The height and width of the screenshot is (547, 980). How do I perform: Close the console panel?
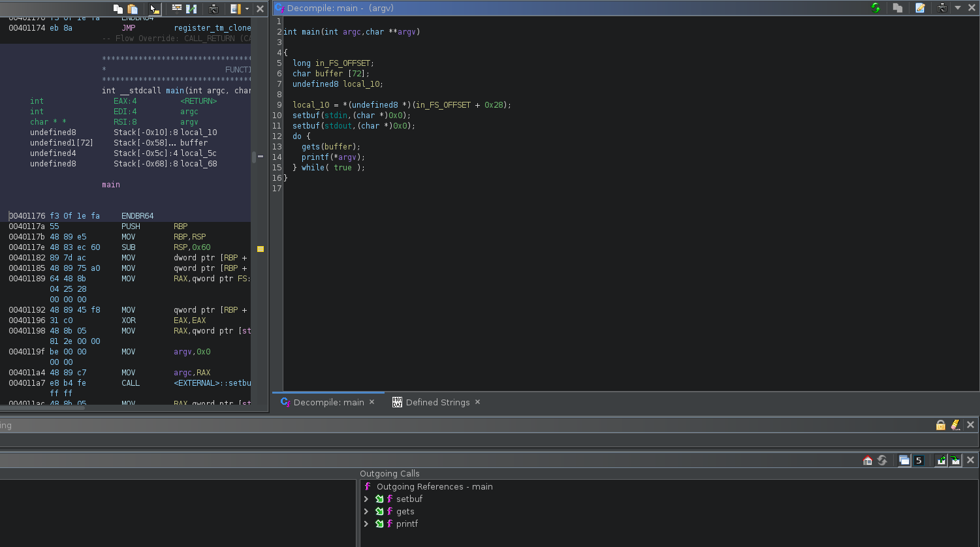point(970,425)
